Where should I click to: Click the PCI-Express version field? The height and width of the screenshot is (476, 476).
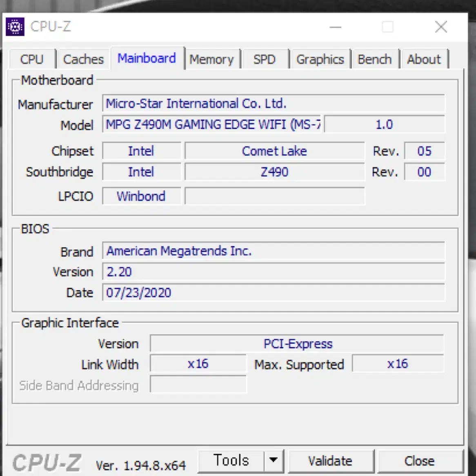tap(297, 344)
